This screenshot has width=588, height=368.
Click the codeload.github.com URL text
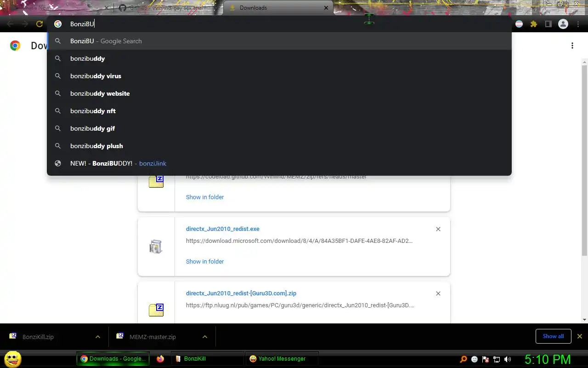click(276, 177)
